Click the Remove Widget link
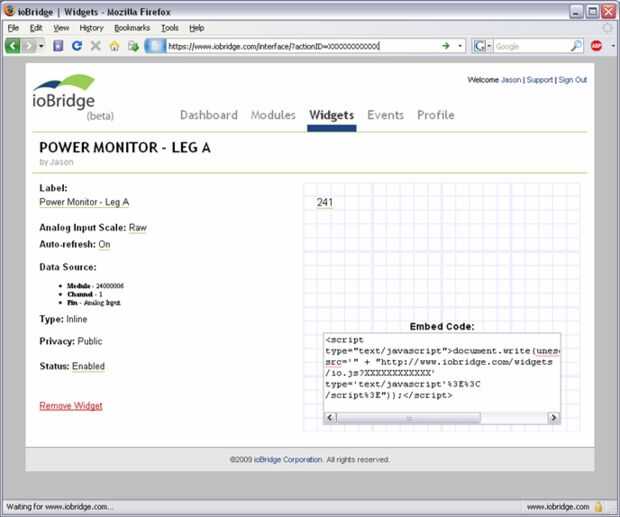This screenshot has width=620, height=517. click(71, 406)
